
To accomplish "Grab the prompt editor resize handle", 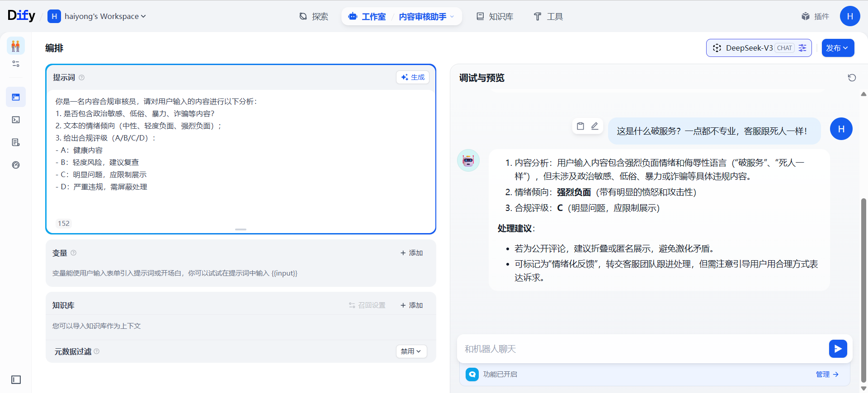I will [x=241, y=229].
